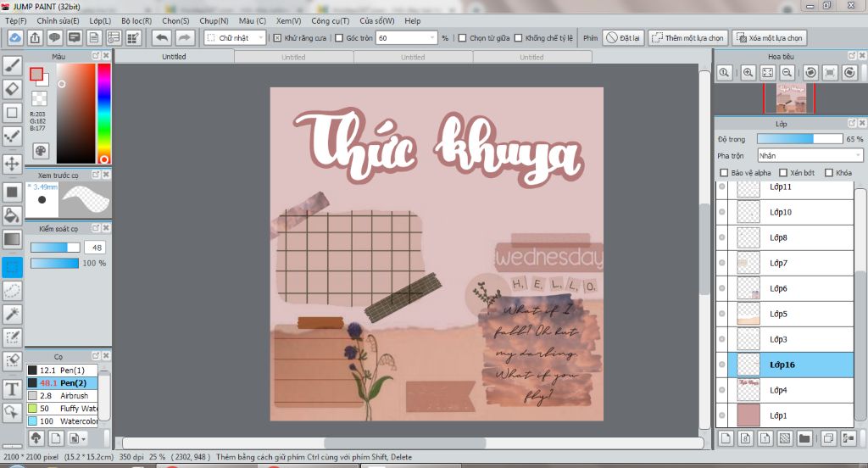Toggle visibility of layer Lớp16
The image size is (868, 468).
pyautogui.click(x=722, y=365)
